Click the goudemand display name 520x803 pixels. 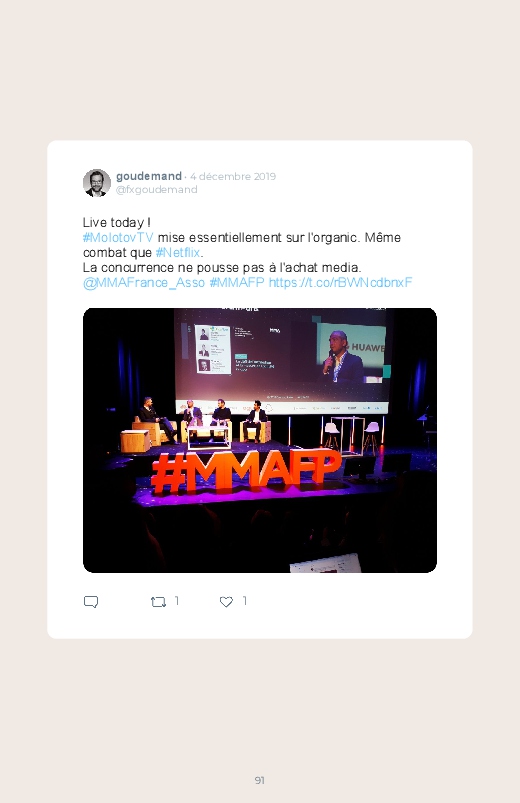coord(149,176)
